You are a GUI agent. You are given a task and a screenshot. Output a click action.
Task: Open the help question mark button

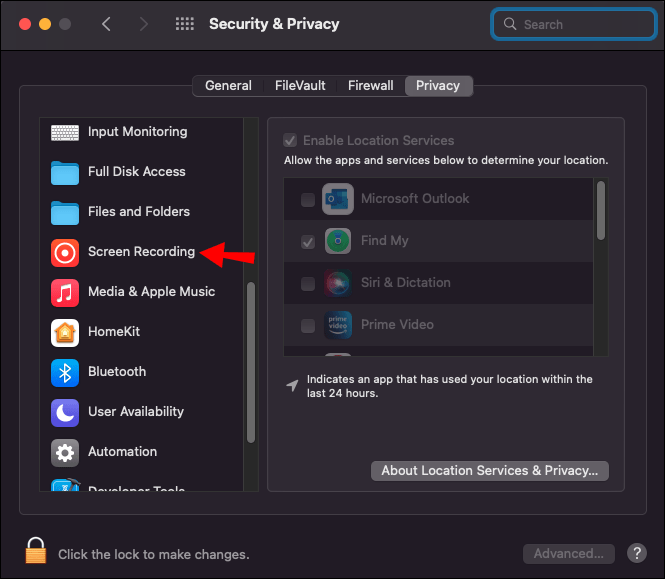pos(637,553)
